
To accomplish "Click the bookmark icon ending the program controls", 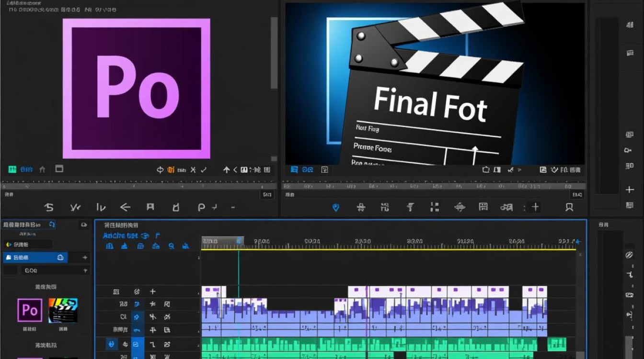I will (x=569, y=207).
